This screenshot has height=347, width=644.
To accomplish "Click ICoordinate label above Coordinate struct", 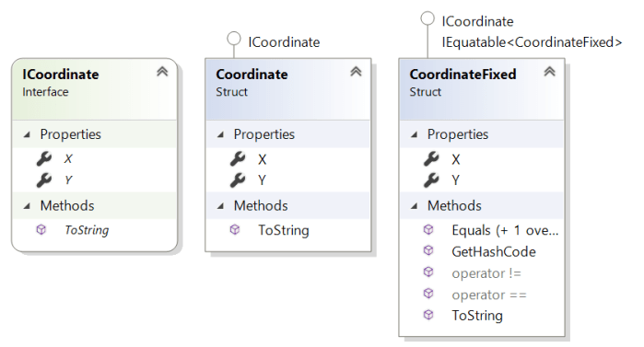I will 284,41.
